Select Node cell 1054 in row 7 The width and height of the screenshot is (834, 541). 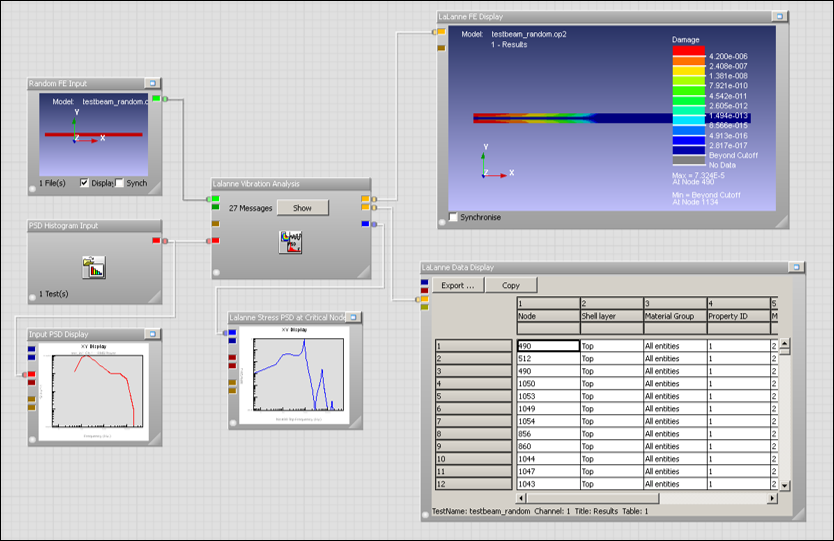point(548,421)
